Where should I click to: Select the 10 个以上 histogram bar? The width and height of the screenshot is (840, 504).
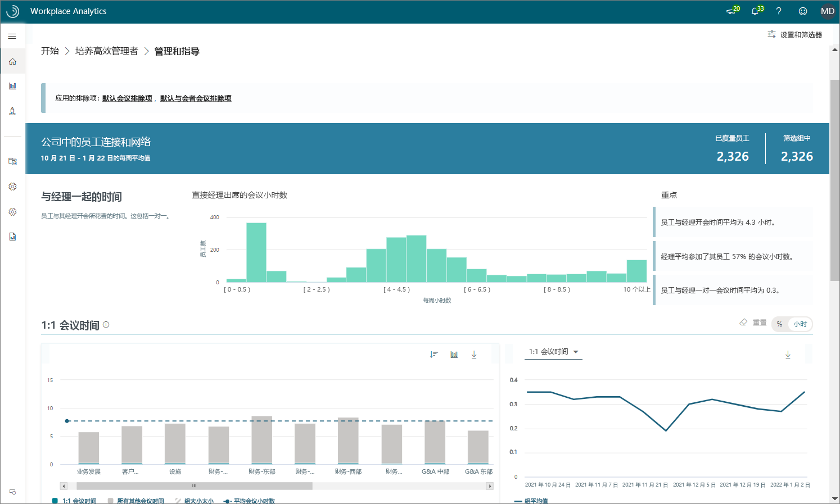pyautogui.click(x=636, y=271)
